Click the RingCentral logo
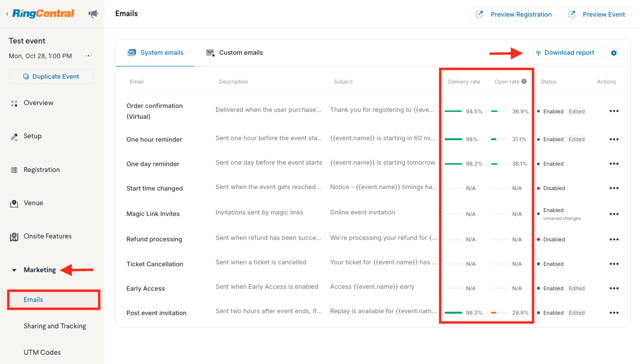The width and height of the screenshot is (640, 364). click(43, 14)
